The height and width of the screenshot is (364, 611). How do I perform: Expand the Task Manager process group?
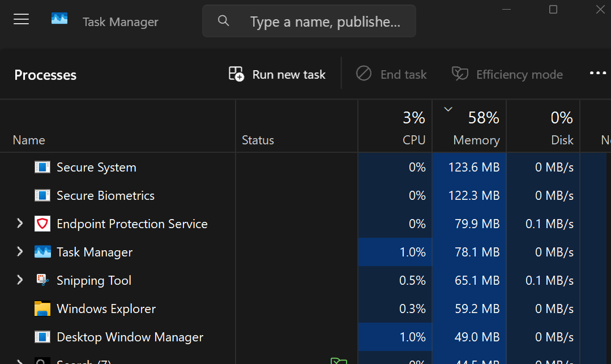point(20,252)
